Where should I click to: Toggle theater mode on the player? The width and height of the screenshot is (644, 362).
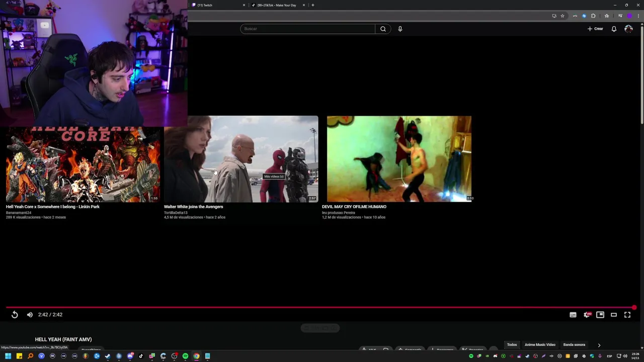tap(614, 315)
